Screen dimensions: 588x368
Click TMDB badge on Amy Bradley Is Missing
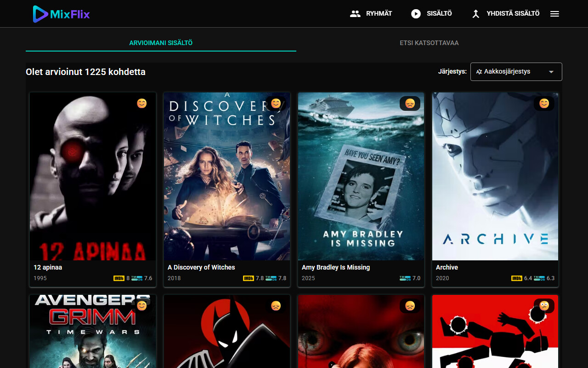(x=405, y=278)
